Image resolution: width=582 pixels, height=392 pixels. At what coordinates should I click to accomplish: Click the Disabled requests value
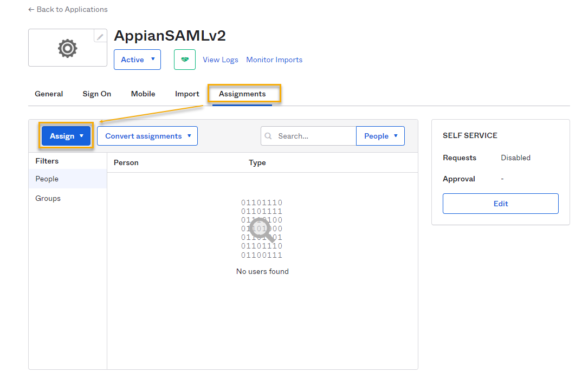[515, 158]
